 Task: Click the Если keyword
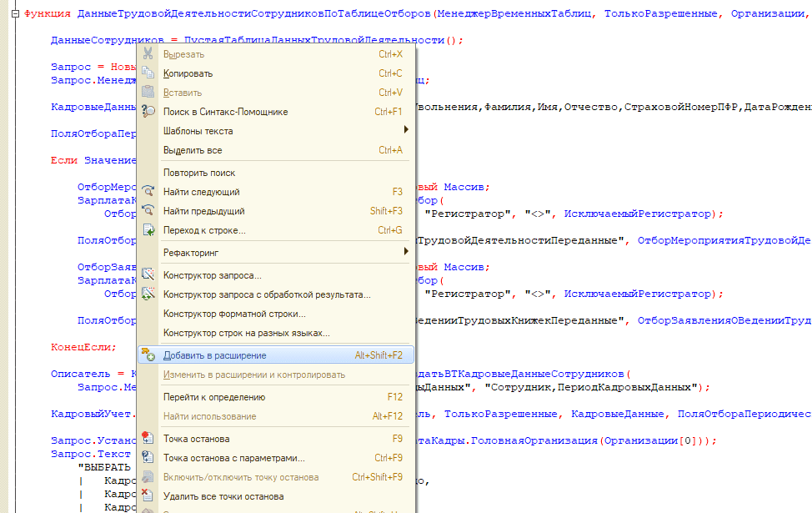coord(63,160)
